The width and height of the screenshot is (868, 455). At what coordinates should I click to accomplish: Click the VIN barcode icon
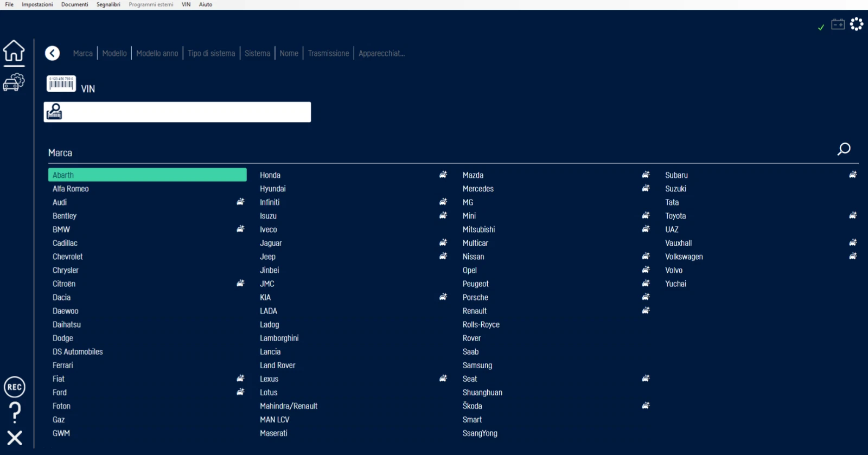tap(61, 84)
